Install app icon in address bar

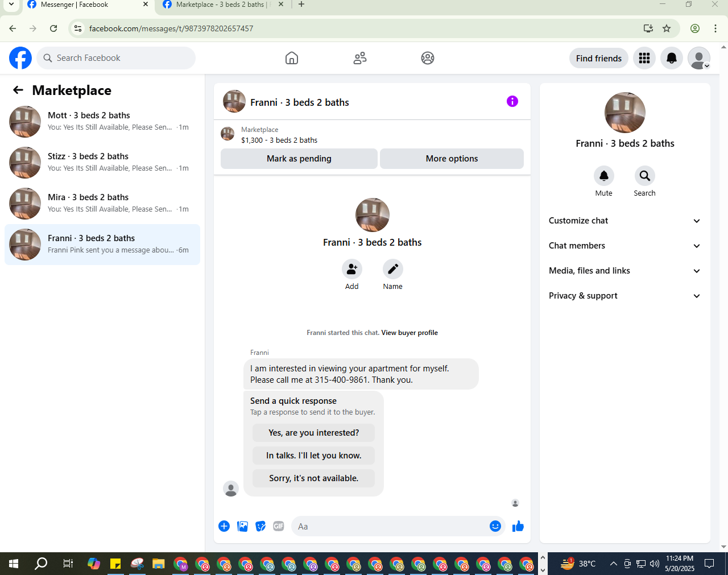(x=648, y=28)
